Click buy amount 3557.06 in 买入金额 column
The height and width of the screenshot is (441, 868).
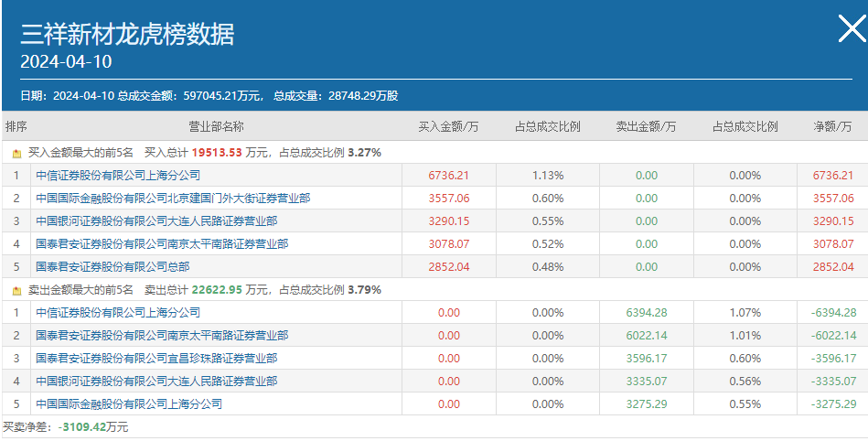pos(449,199)
